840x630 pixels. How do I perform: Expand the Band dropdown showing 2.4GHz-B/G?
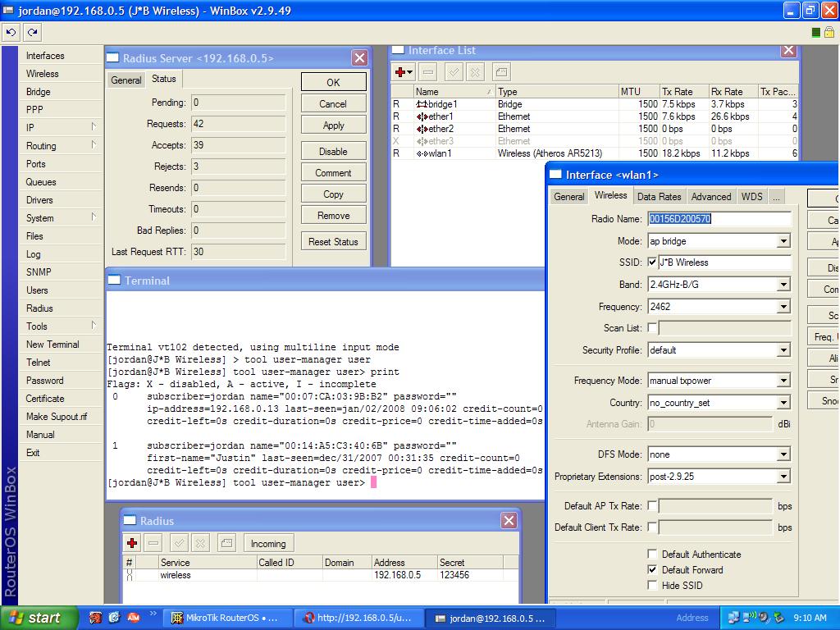click(x=783, y=285)
